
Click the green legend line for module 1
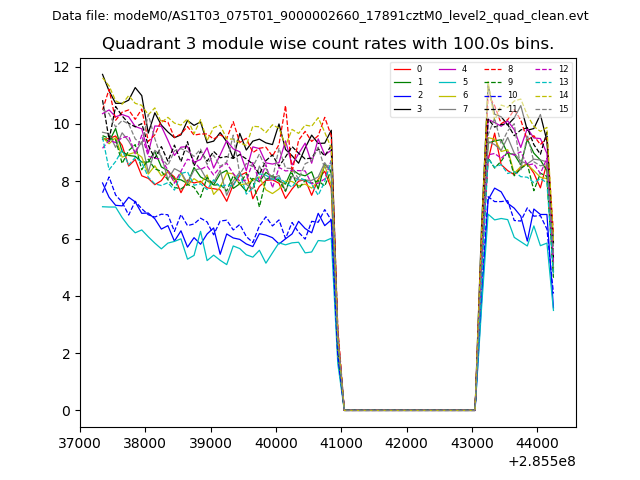coord(401,82)
